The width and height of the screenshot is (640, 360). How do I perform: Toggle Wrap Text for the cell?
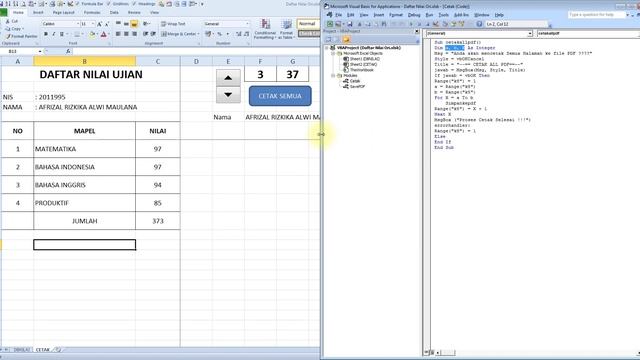click(x=173, y=24)
